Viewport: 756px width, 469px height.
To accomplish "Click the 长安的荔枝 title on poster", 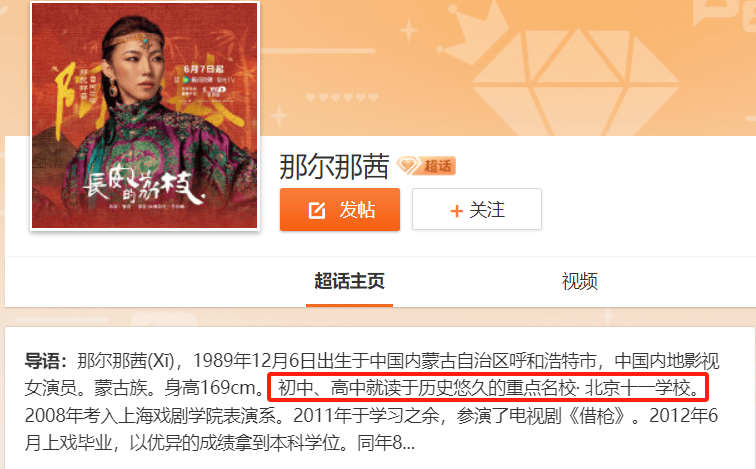I will coord(144,186).
